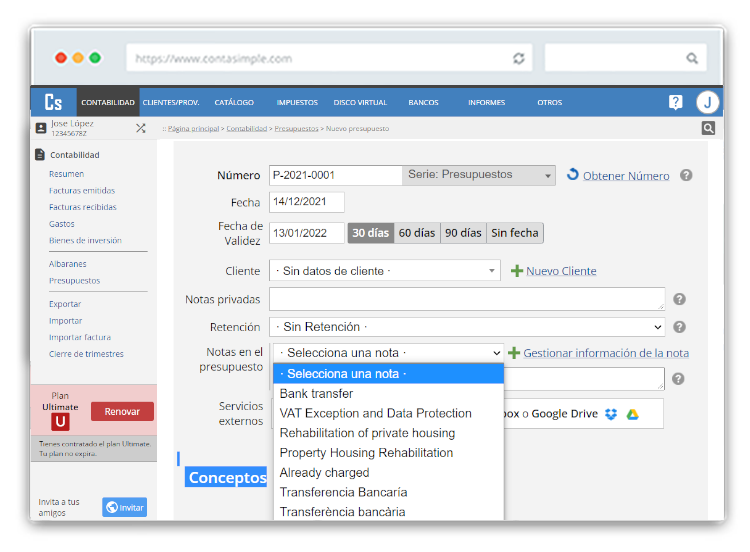Screen dimensions: 750x552
Task: Open the help question mark in top bar
Action: (676, 102)
